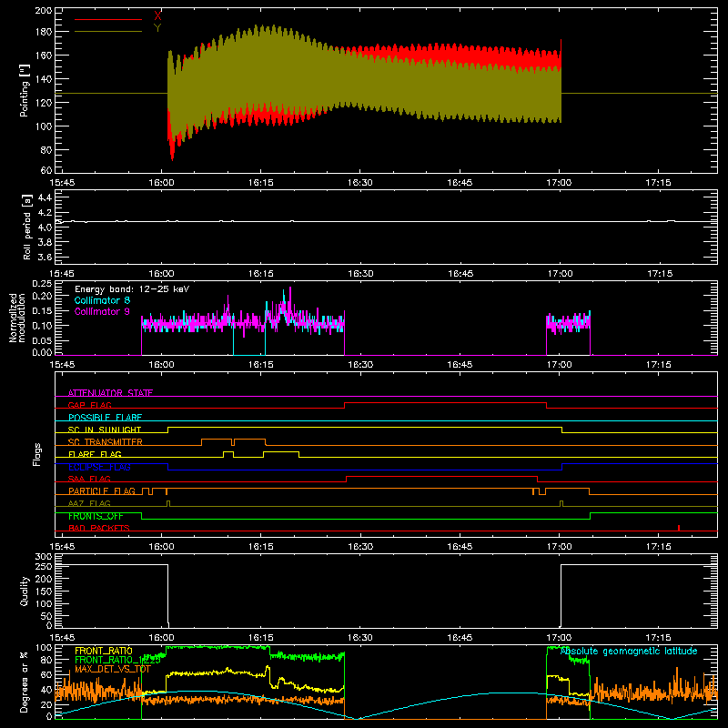Click 17:15 time label under Roll period plot
The image size is (728, 728).
pyautogui.click(x=659, y=274)
